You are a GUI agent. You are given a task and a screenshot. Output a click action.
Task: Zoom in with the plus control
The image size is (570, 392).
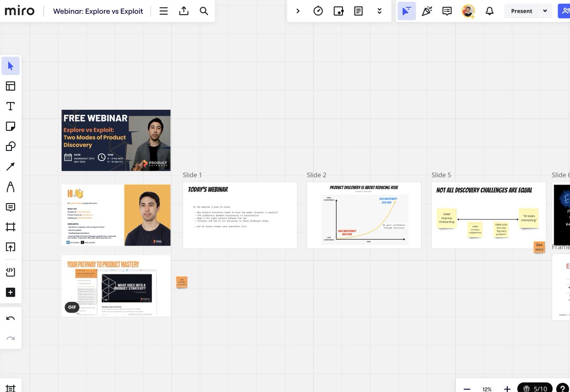click(507, 389)
